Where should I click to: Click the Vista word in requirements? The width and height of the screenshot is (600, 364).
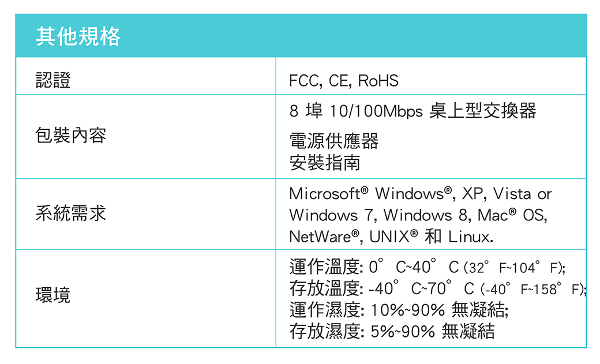(512, 194)
